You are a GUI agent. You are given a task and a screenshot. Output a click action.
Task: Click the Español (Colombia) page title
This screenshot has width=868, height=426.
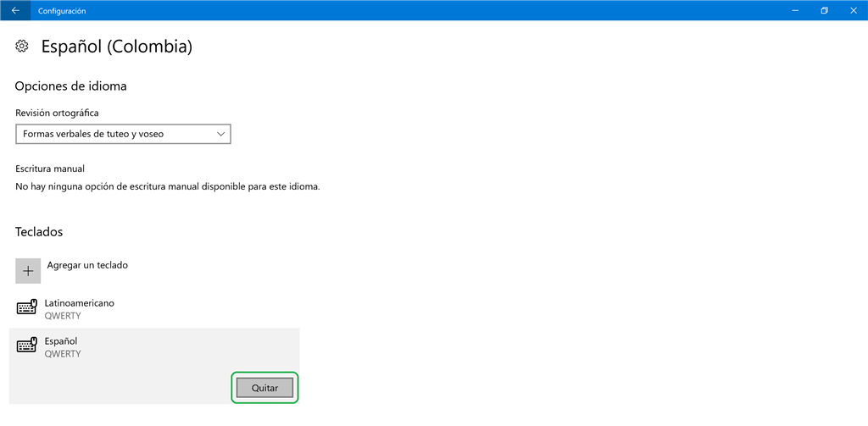(x=117, y=47)
